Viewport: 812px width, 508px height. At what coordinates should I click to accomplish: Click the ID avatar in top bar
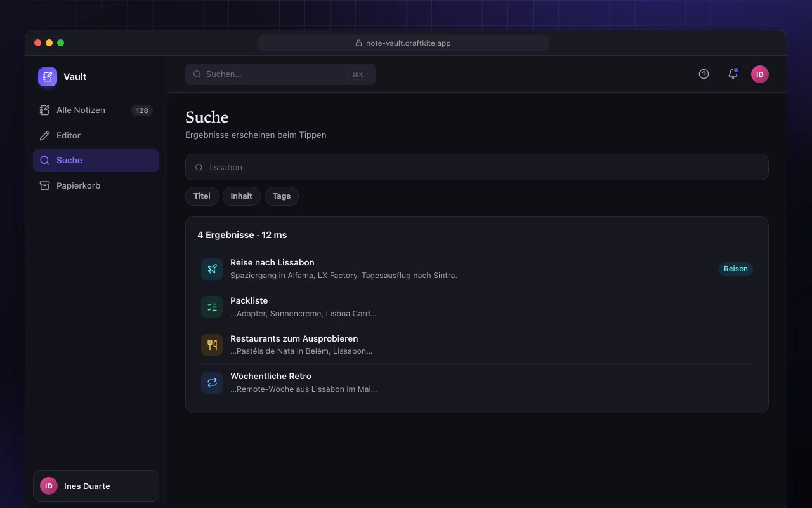(x=760, y=74)
